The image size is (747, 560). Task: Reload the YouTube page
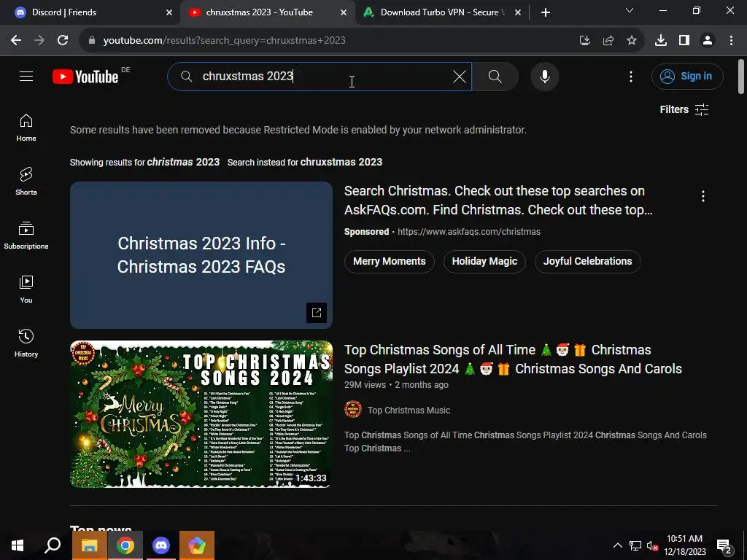click(x=63, y=41)
